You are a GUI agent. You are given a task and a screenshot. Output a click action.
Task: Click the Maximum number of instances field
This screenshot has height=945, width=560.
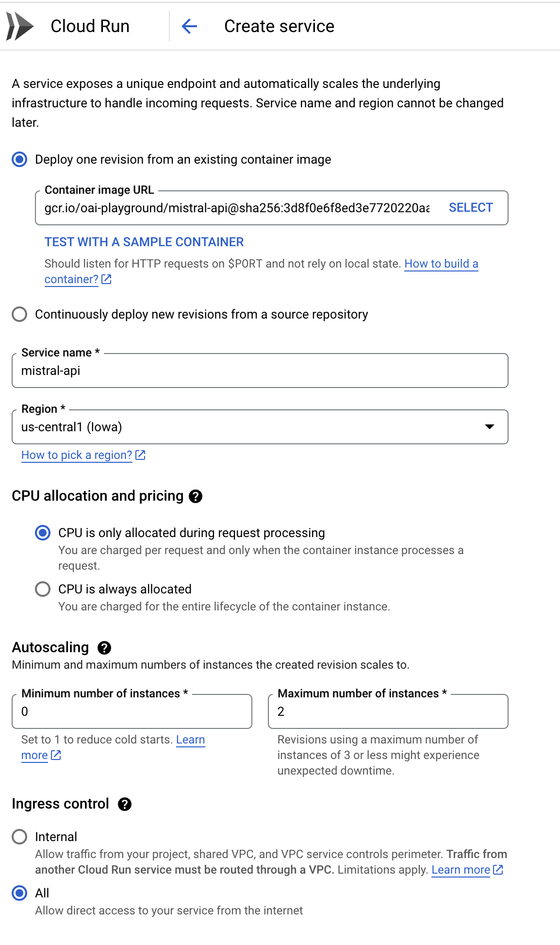click(388, 711)
